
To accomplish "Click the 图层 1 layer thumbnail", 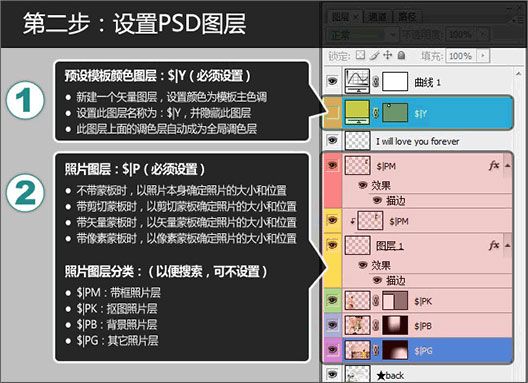I will (358, 245).
